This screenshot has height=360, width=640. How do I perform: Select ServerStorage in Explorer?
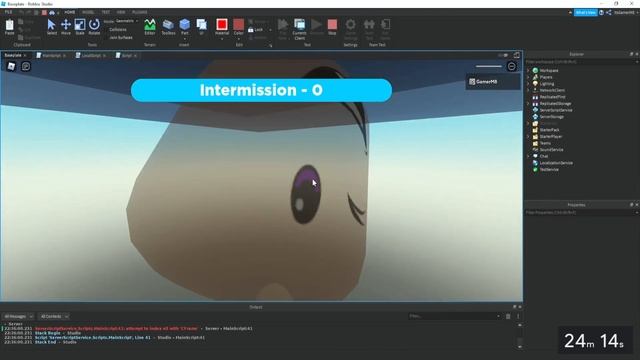(551, 117)
